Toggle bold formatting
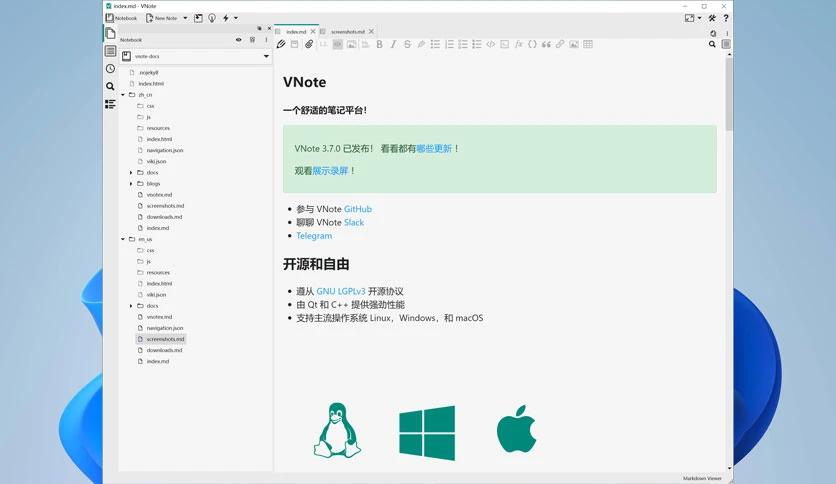Image resolution: width=836 pixels, height=484 pixels. click(380, 44)
